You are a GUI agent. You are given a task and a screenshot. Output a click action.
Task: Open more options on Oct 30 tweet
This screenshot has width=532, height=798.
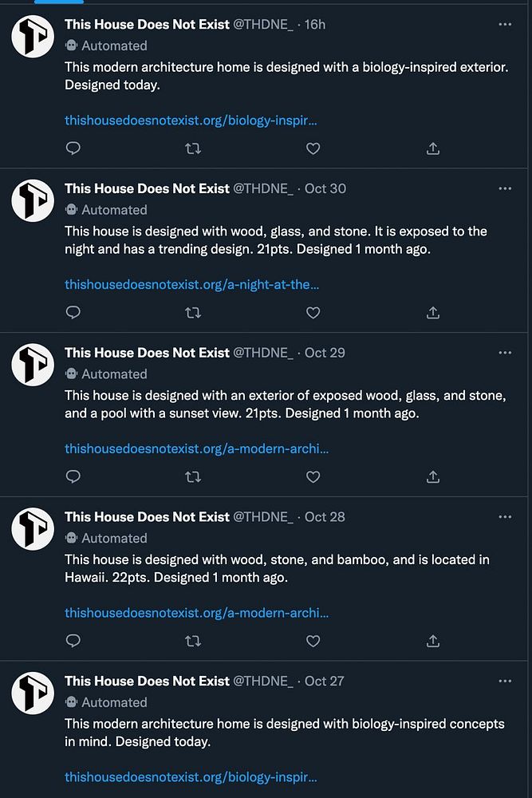coord(505,189)
